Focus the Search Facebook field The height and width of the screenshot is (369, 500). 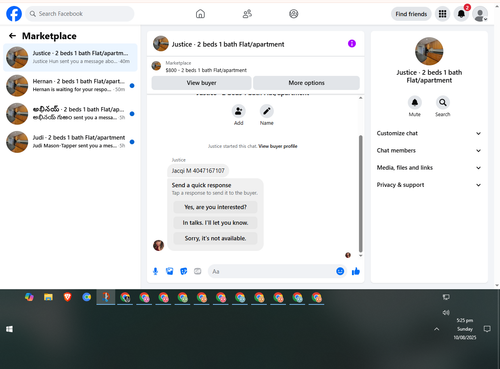80,14
